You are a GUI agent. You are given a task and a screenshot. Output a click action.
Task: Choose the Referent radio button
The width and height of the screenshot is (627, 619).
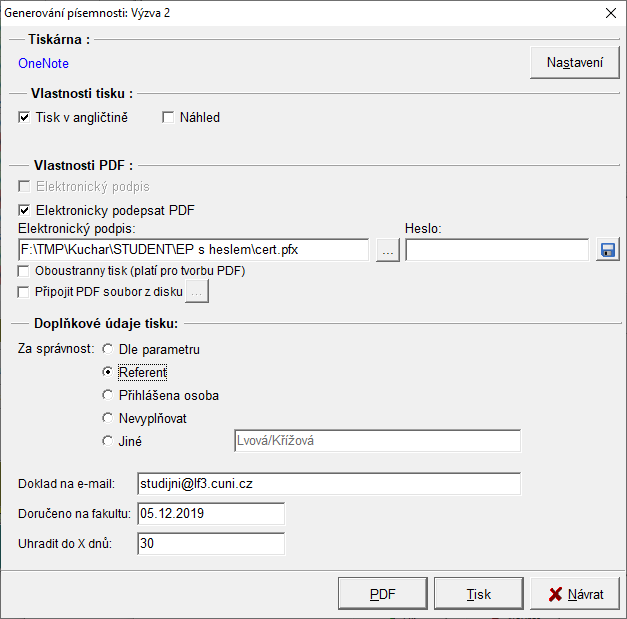click(x=108, y=372)
